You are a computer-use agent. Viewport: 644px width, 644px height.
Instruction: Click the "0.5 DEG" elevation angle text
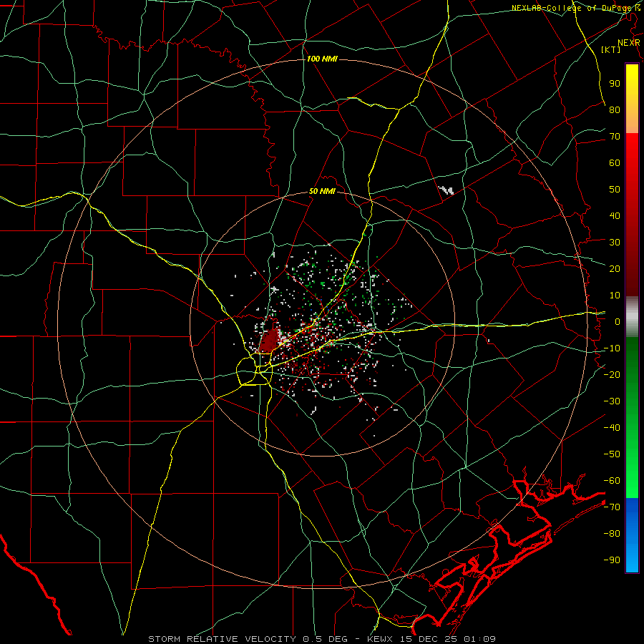[x=325, y=639]
